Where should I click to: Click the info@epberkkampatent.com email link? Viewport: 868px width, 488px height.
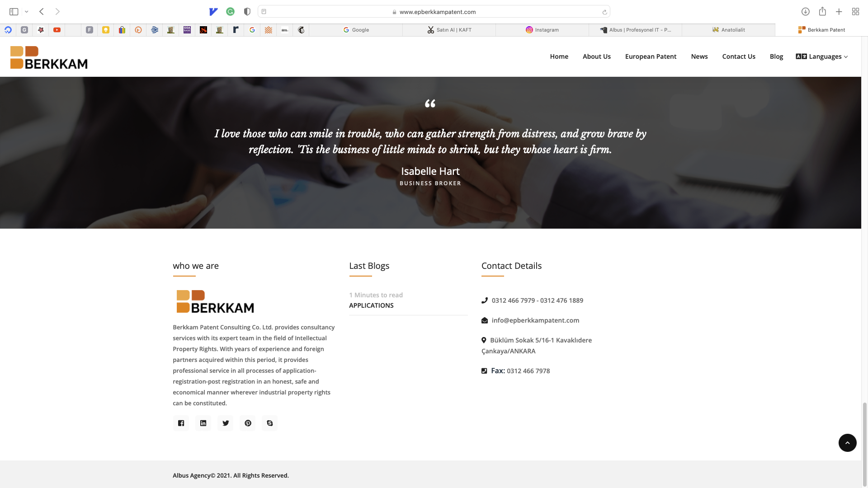(535, 320)
